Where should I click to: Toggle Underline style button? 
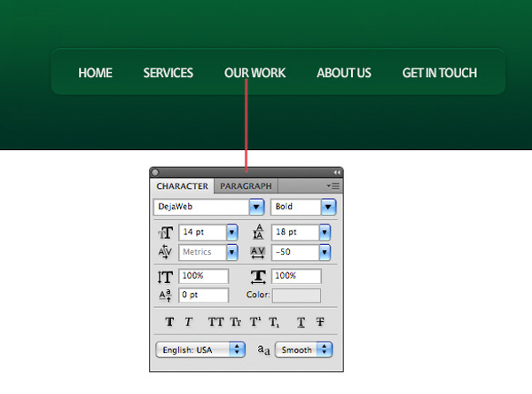click(x=301, y=321)
